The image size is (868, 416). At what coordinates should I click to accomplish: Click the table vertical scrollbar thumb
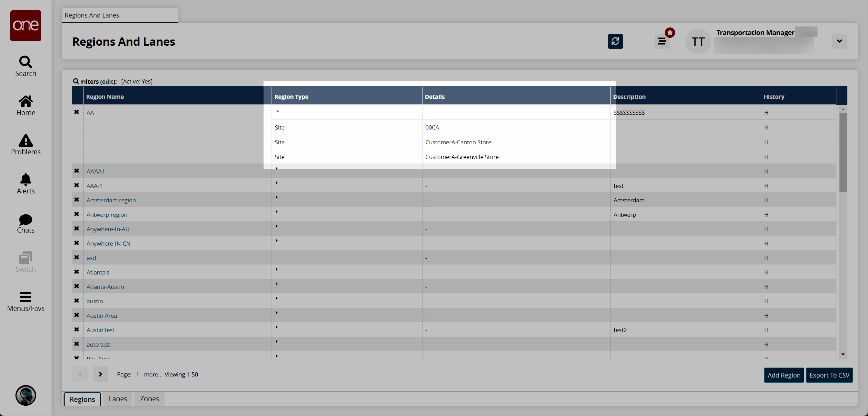[x=843, y=153]
